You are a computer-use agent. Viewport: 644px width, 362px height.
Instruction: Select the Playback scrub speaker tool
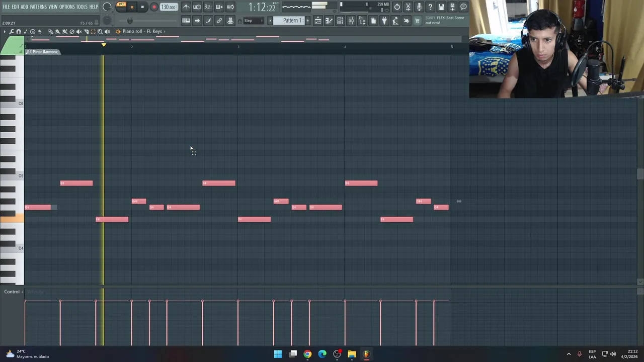pos(107,32)
